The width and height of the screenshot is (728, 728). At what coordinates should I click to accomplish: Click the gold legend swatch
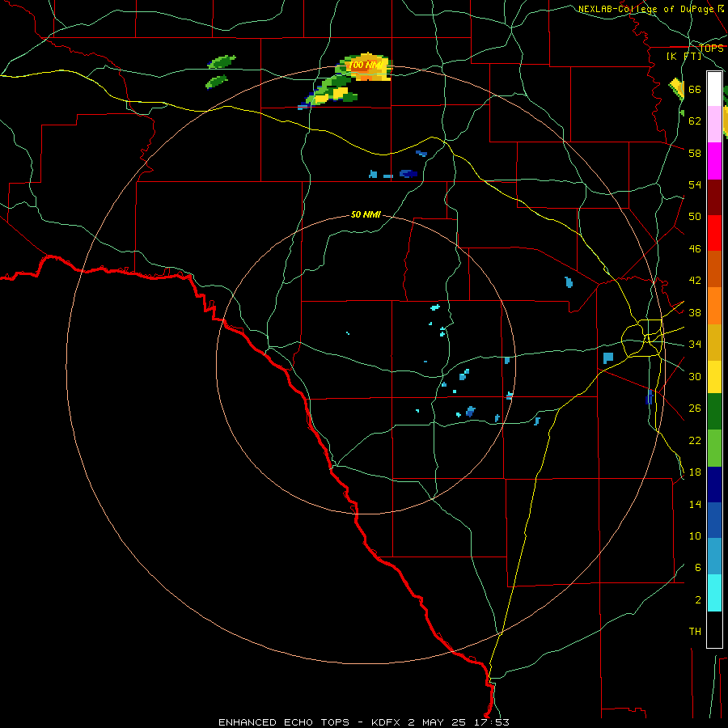click(x=714, y=343)
